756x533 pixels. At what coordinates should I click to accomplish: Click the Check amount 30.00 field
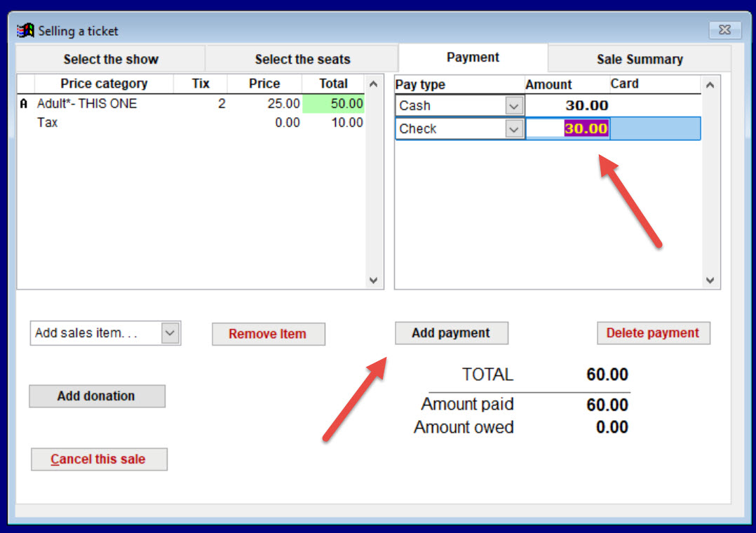[x=567, y=129]
